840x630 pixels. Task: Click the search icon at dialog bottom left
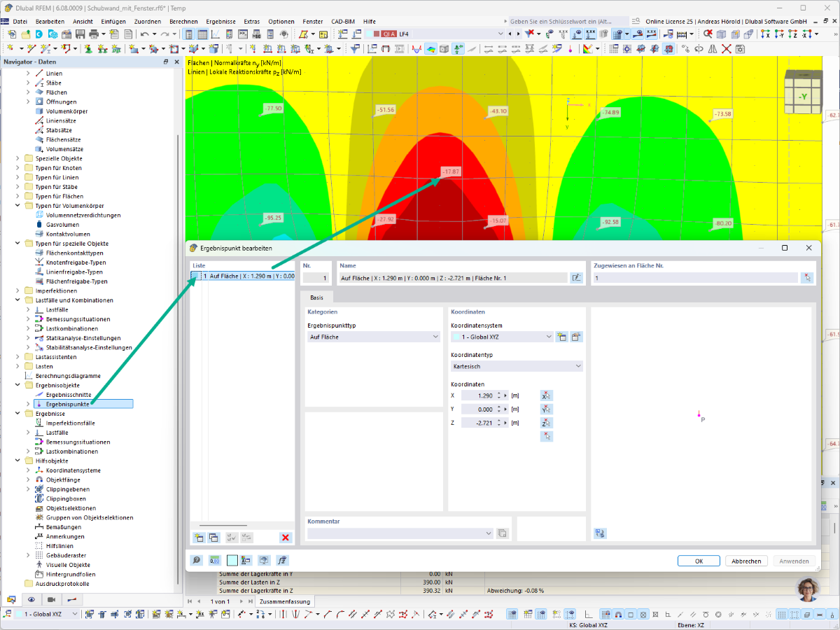tap(197, 561)
